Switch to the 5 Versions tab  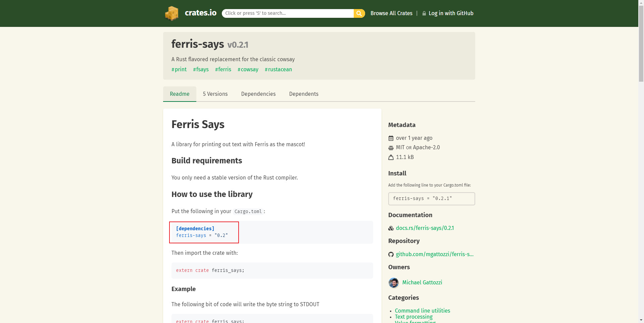[x=215, y=94]
